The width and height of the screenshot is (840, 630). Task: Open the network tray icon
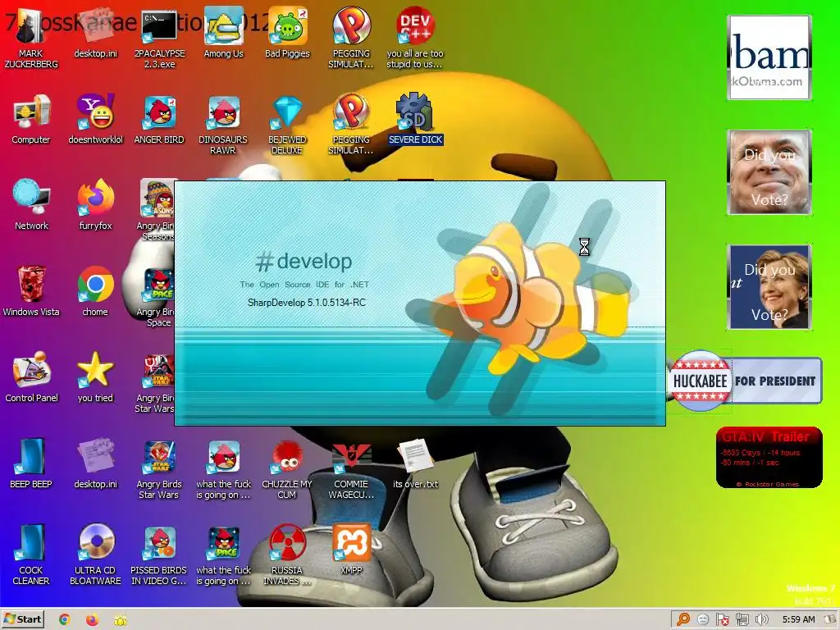coord(742,620)
